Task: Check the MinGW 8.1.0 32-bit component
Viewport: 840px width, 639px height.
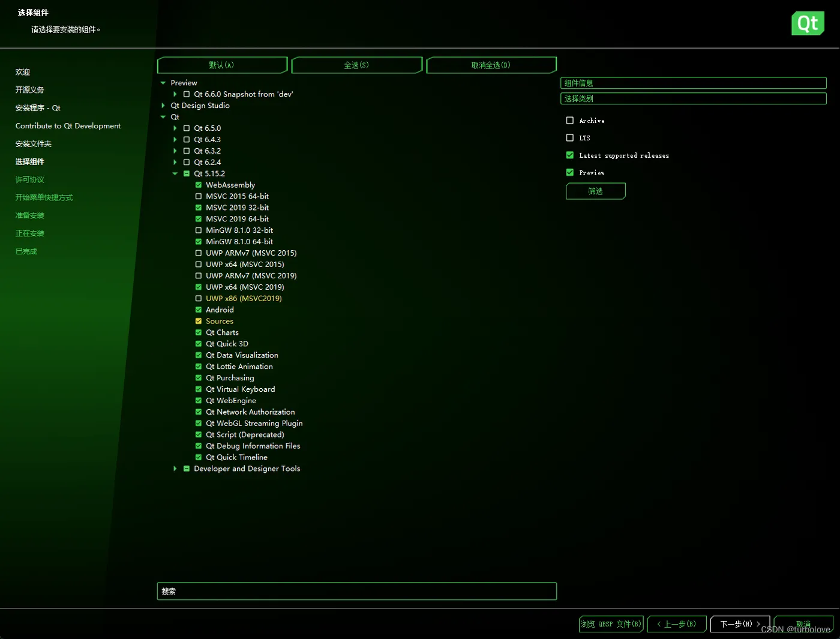Action: pyautogui.click(x=199, y=230)
